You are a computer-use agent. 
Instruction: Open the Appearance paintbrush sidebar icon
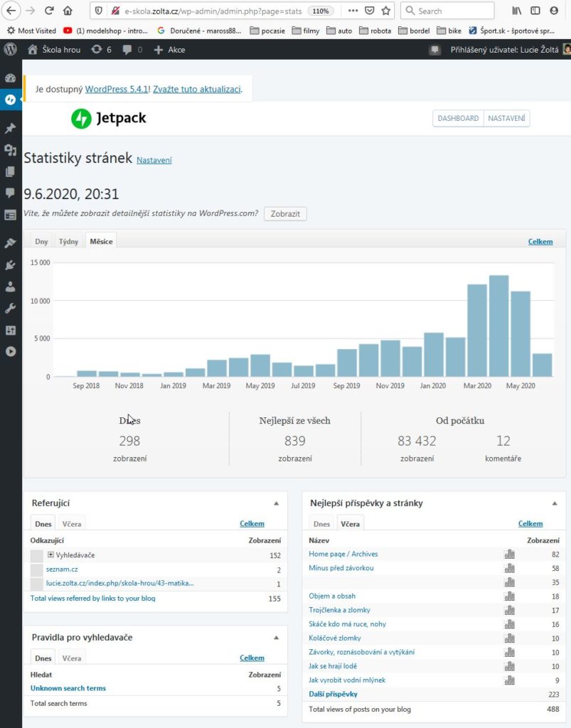tap(10, 243)
